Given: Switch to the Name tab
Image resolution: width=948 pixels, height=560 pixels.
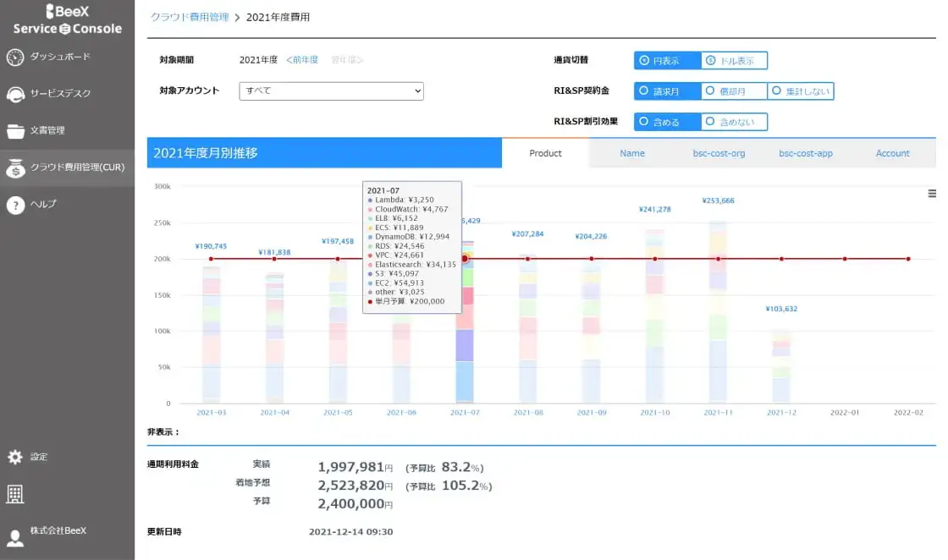Looking at the screenshot, I should tap(631, 153).
